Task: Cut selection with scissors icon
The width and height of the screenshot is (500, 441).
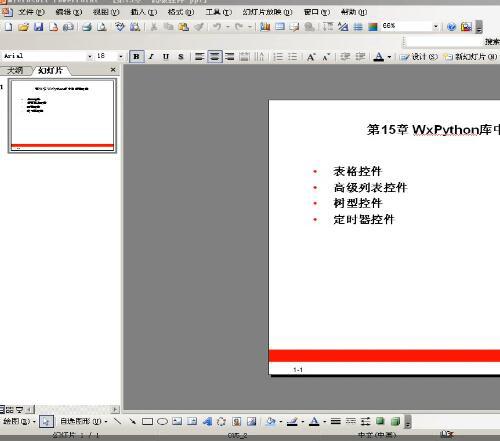Action: (x=154, y=27)
